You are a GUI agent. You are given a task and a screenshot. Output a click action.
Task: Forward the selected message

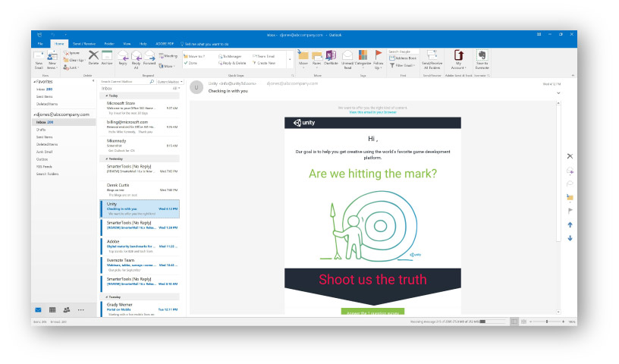149,58
